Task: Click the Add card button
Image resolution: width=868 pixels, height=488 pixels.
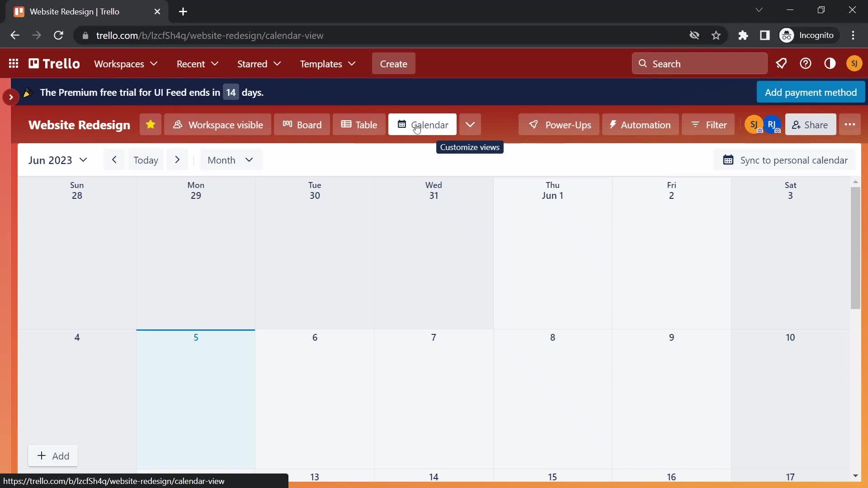Action: (x=53, y=456)
